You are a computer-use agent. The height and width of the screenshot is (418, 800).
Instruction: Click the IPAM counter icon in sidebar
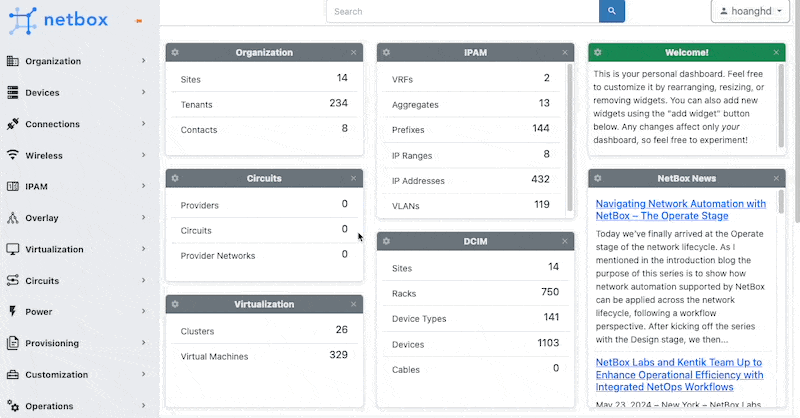coord(13,186)
